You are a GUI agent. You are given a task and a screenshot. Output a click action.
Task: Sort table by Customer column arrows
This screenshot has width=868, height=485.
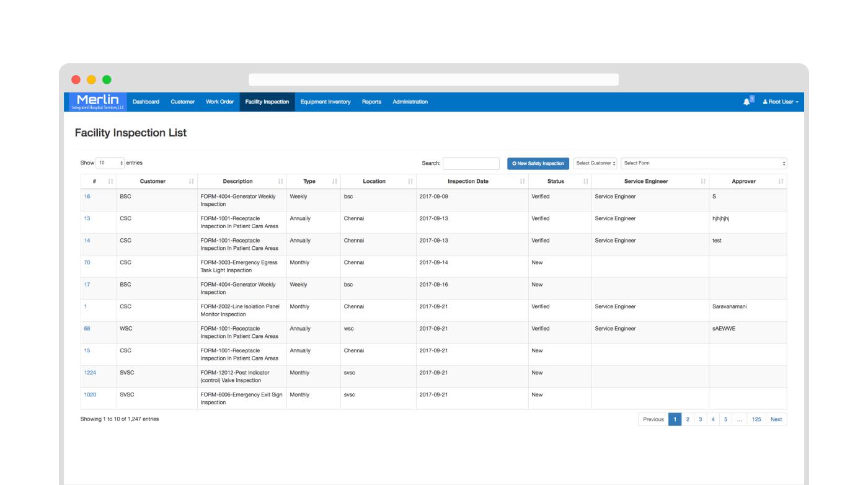(x=192, y=182)
